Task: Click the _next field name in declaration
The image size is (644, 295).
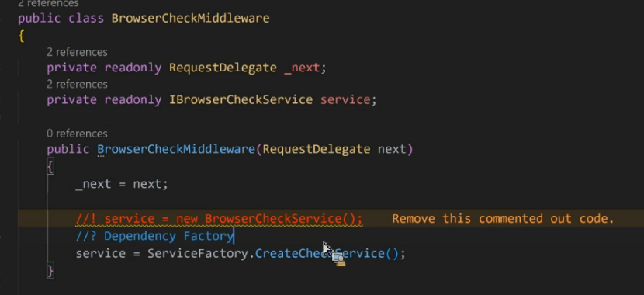Action: click(x=302, y=68)
